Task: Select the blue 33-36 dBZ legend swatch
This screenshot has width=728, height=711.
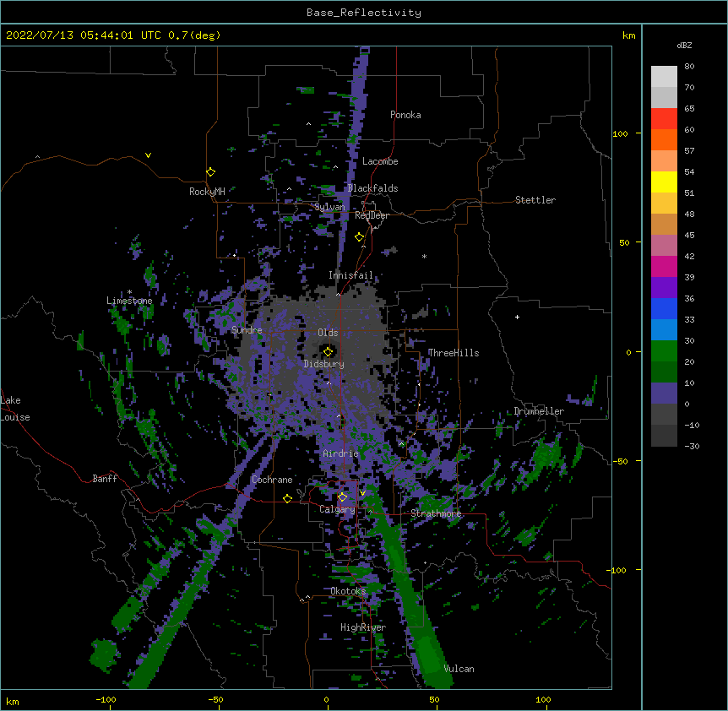Action: 664,308
